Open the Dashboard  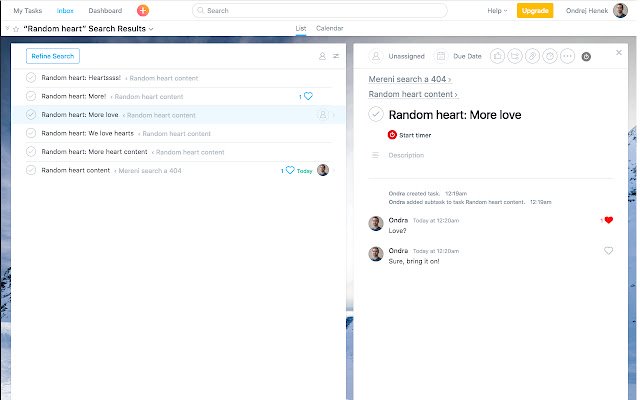(x=105, y=11)
